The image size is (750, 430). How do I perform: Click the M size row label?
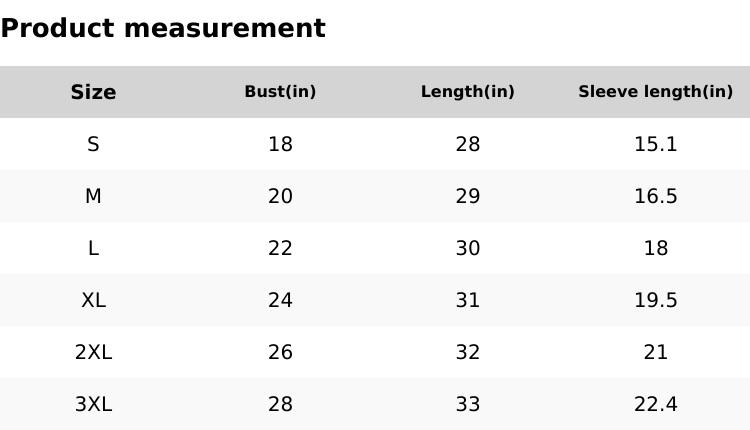(93, 196)
